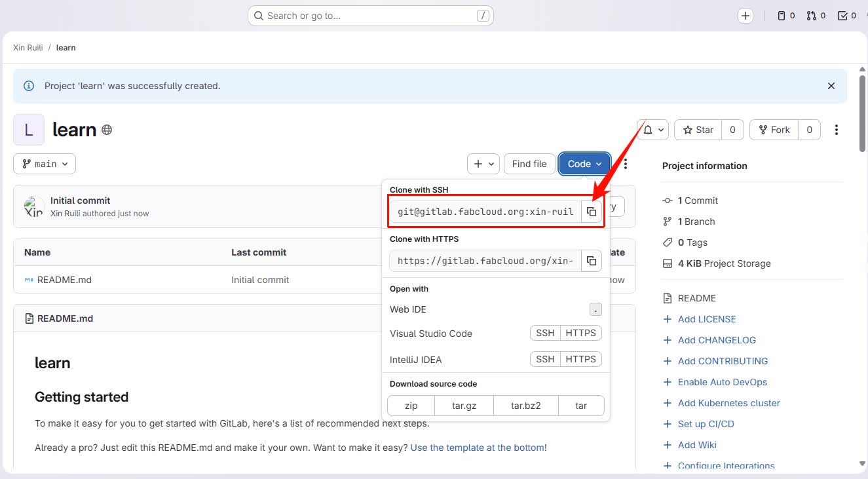Click the Xin Ruili commit author avatar
The width and height of the screenshot is (868, 479).
point(34,206)
